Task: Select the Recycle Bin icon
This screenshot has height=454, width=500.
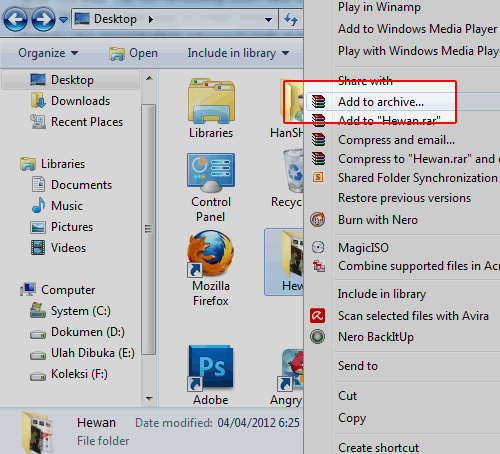Action: pyautogui.click(x=287, y=179)
